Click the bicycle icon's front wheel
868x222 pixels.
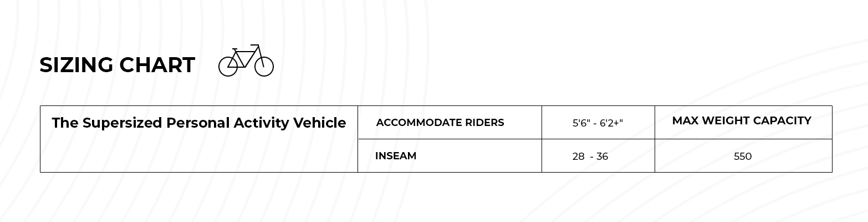coord(264,67)
